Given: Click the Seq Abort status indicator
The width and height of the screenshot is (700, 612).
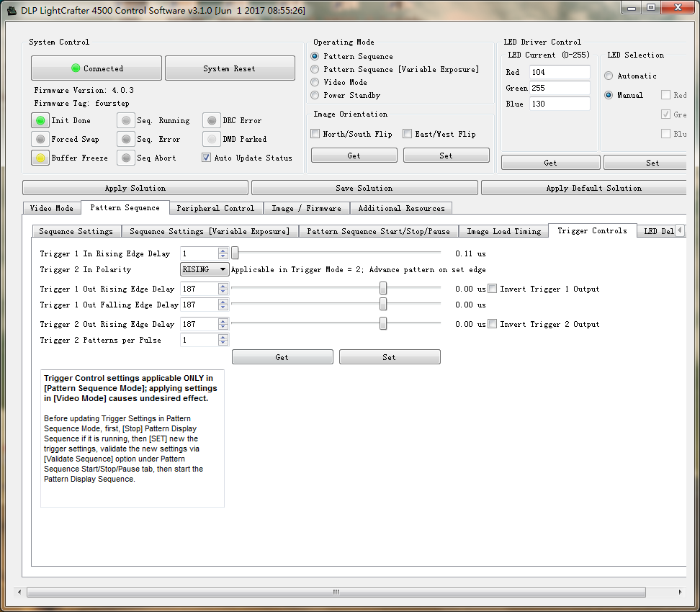Looking at the screenshot, I should [126, 158].
